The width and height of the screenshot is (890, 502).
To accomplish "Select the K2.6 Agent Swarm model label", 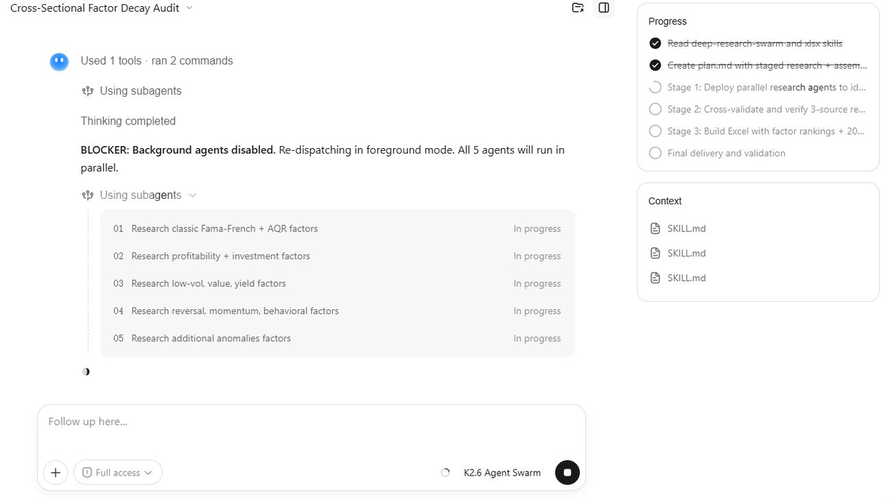I will [x=502, y=472].
